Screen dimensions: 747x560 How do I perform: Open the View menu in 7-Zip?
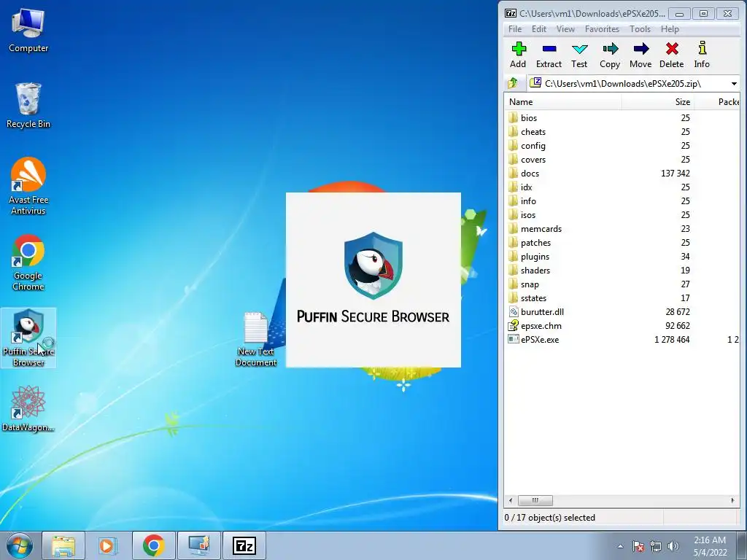click(565, 29)
